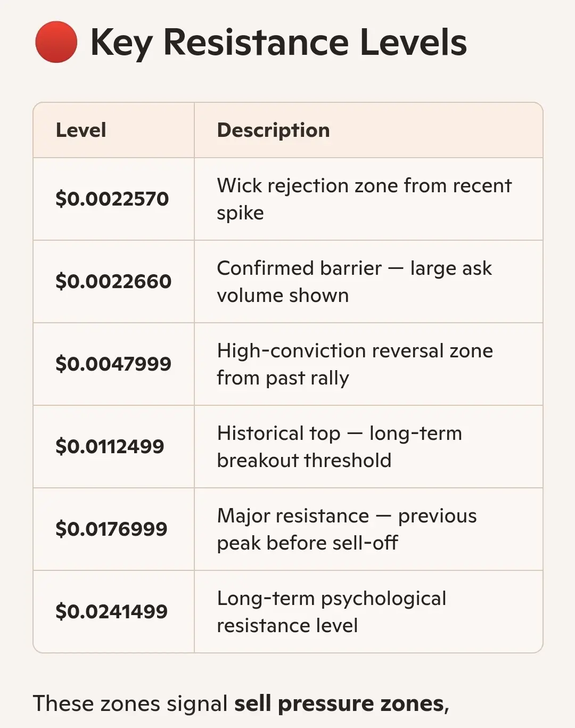Click the word 'spike' in first row
The image size is (575, 728).
pos(240,213)
